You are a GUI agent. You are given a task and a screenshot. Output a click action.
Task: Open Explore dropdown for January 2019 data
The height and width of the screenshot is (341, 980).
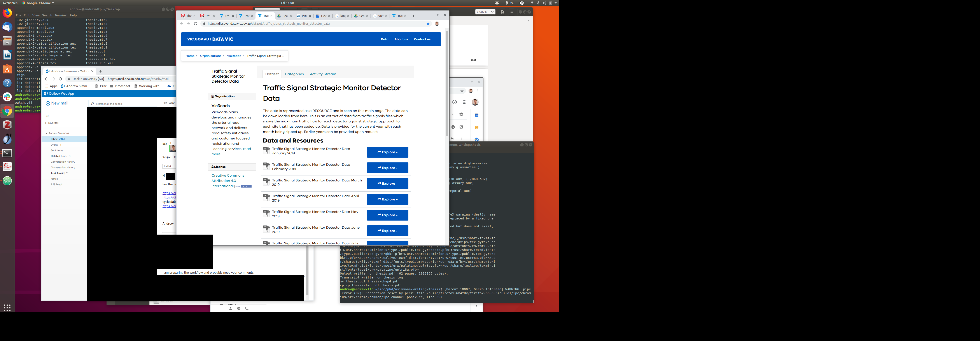click(x=387, y=152)
